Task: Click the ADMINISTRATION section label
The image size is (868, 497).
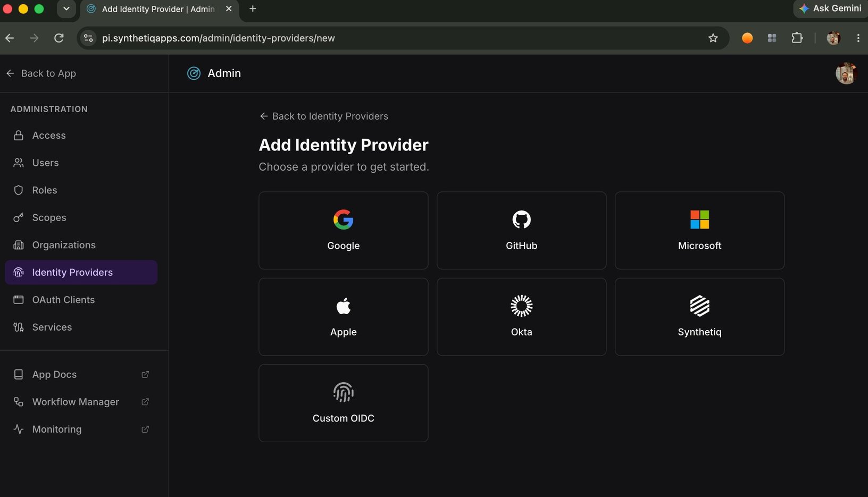Action: click(x=49, y=109)
